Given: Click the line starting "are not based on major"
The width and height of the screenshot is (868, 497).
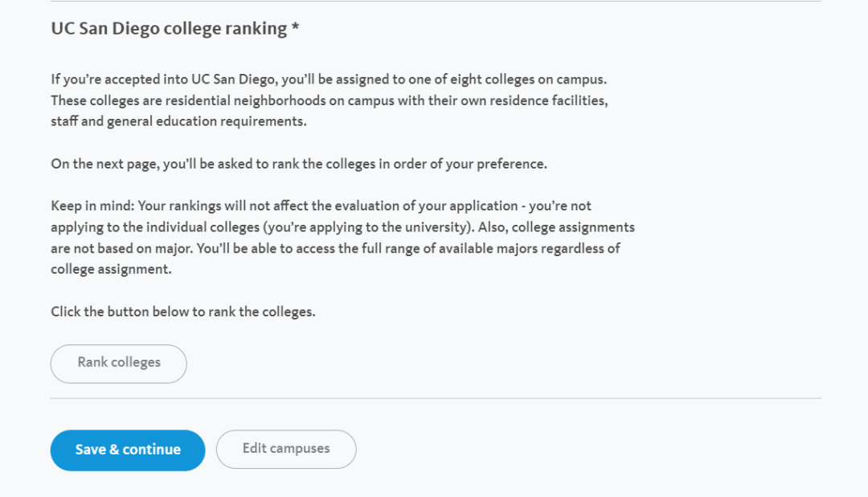Looking at the screenshot, I should (335, 248).
